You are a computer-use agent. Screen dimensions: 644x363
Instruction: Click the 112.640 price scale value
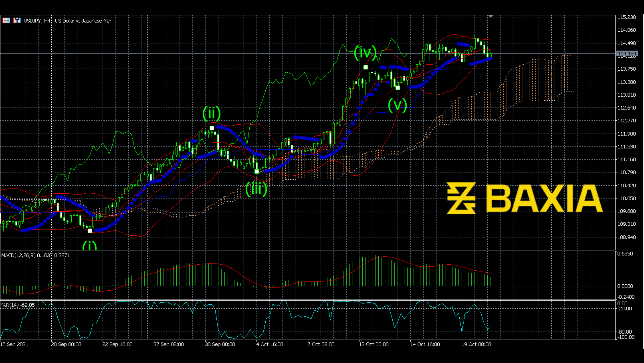[x=626, y=108]
